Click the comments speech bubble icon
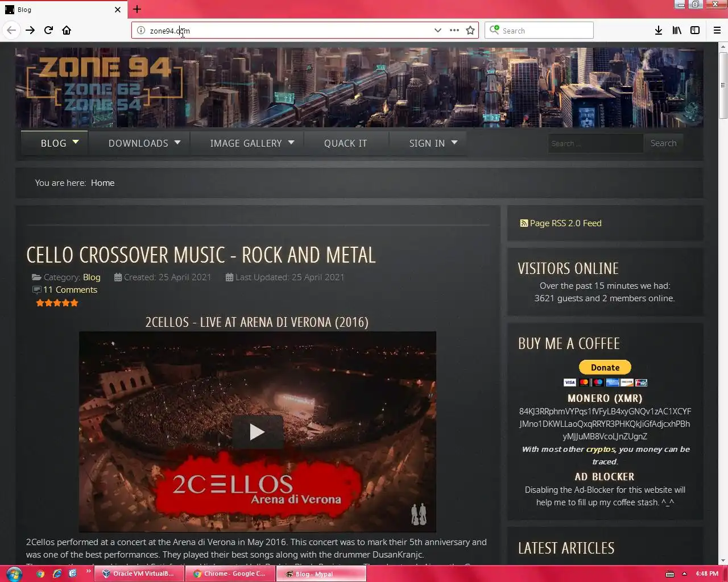 (x=37, y=290)
